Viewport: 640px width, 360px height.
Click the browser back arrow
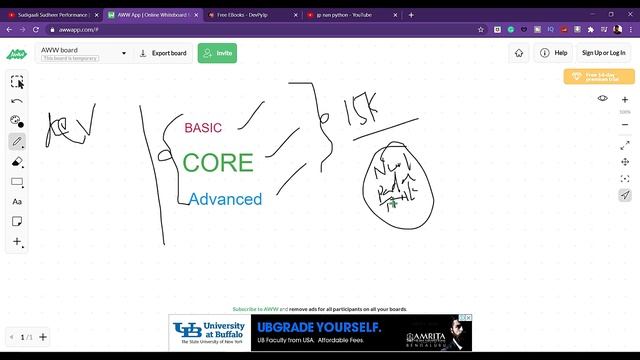coord(9,29)
